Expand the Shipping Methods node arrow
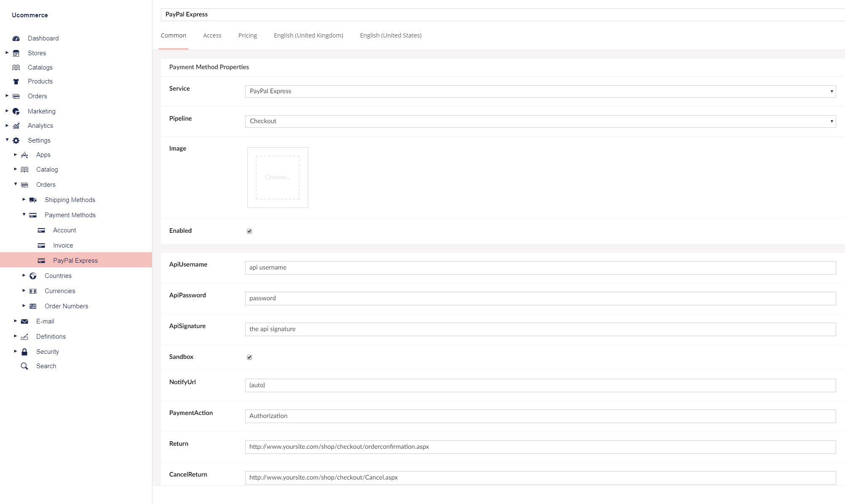This screenshot has width=845, height=504. 24,199
